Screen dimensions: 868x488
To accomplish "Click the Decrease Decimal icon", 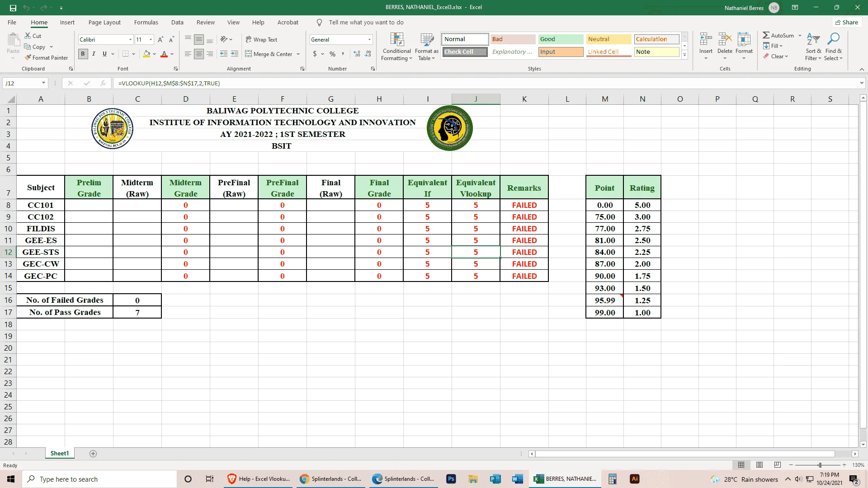I will [x=368, y=54].
